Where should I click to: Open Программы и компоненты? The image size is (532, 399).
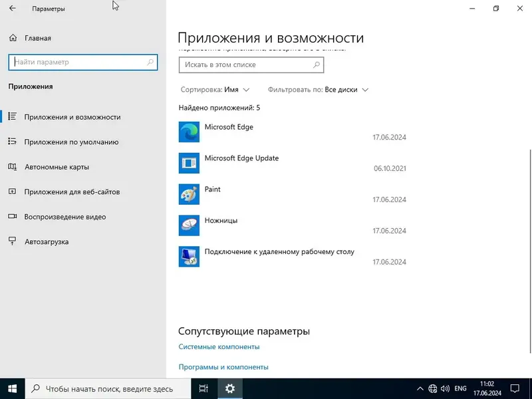223,366
